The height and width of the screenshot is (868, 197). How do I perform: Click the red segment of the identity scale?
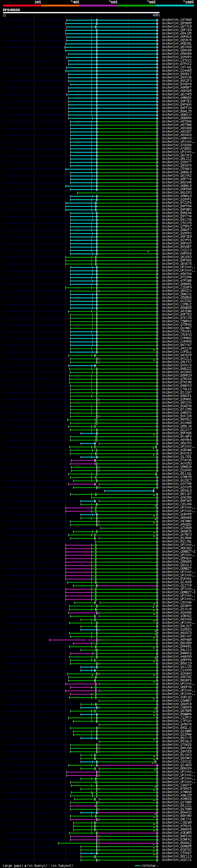coord(22,6)
